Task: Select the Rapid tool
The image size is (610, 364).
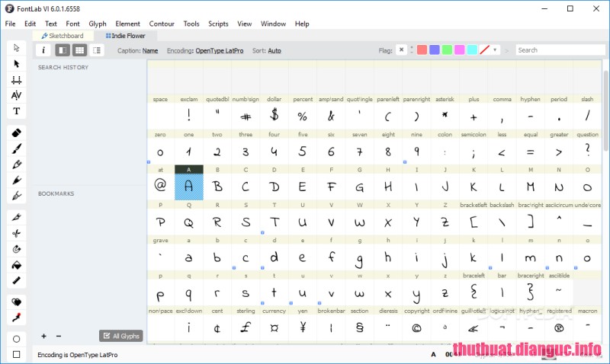Action: click(16, 180)
